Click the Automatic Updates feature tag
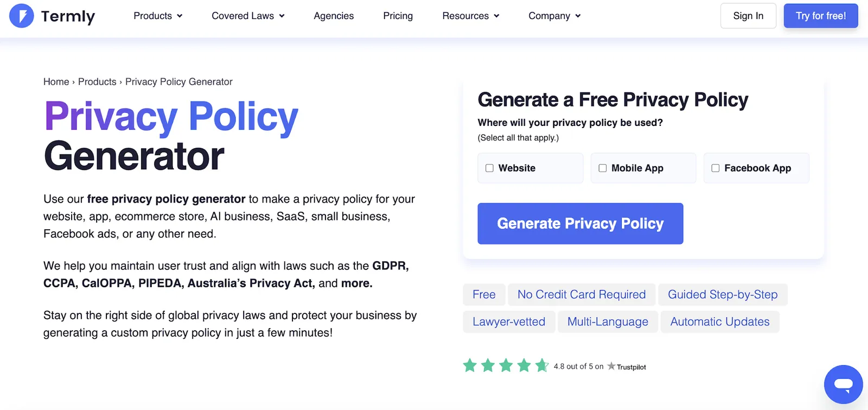The width and height of the screenshot is (868, 410). (x=719, y=321)
